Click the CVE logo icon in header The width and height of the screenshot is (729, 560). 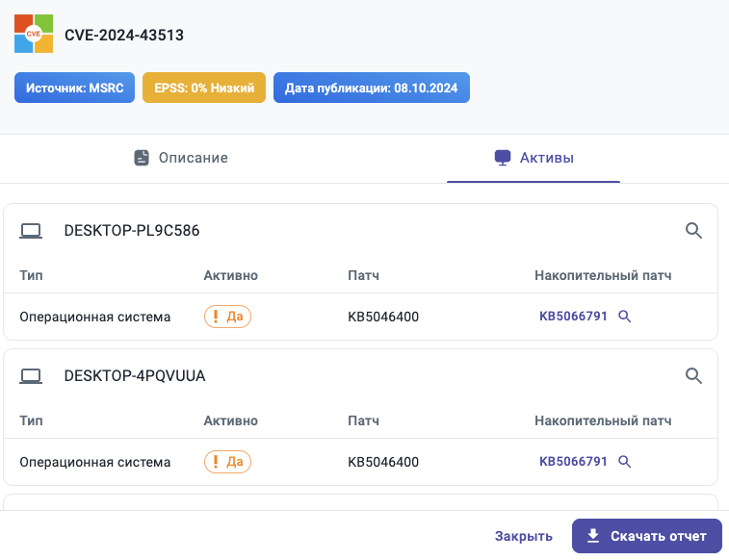tap(34, 34)
